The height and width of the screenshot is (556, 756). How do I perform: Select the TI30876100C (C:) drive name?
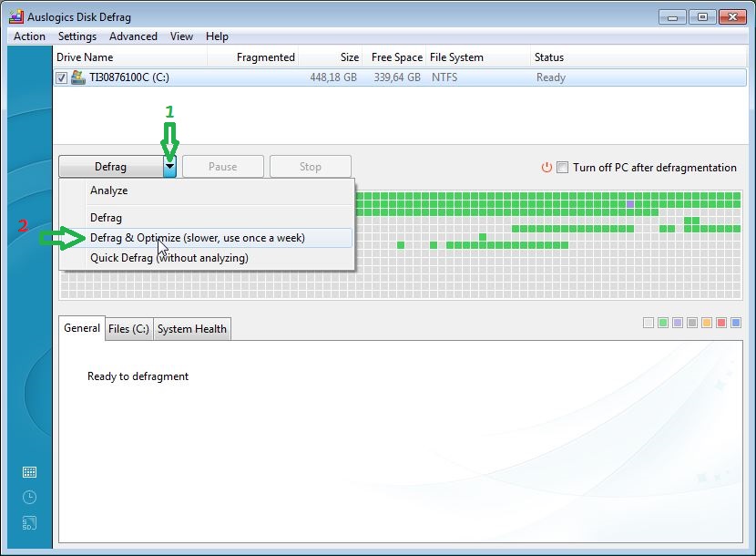click(129, 77)
